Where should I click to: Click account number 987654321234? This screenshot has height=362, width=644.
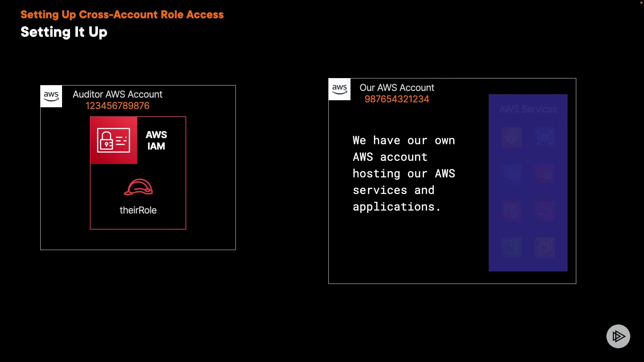pyautogui.click(x=397, y=99)
